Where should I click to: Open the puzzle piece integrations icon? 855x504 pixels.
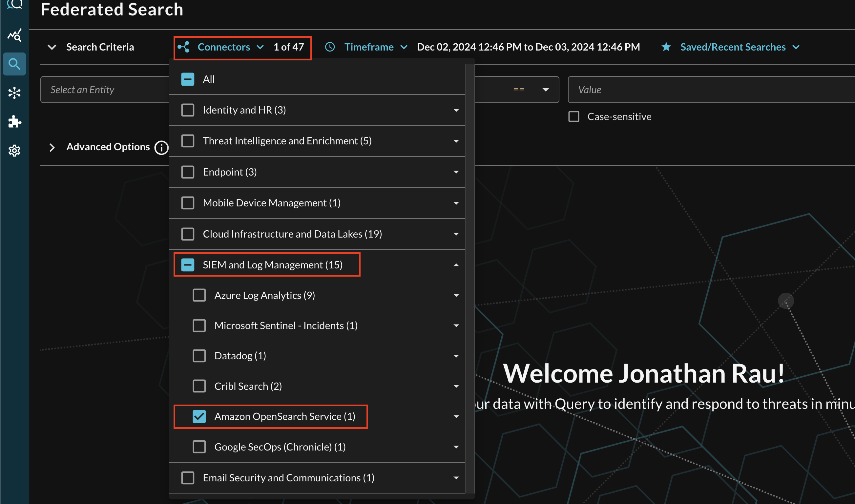(x=15, y=122)
